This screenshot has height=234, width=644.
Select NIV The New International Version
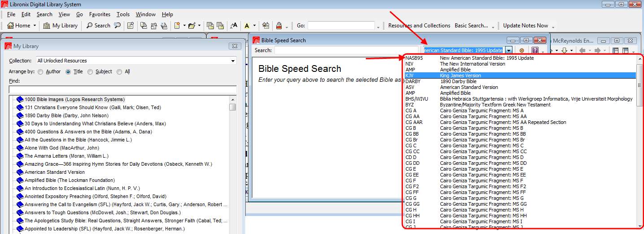[520, 64]
